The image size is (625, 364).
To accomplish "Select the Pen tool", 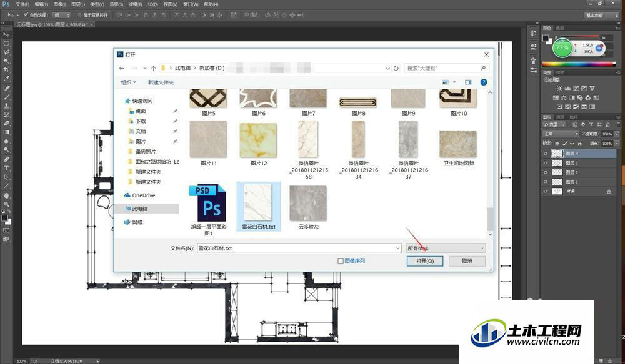I will pos(6,159).
